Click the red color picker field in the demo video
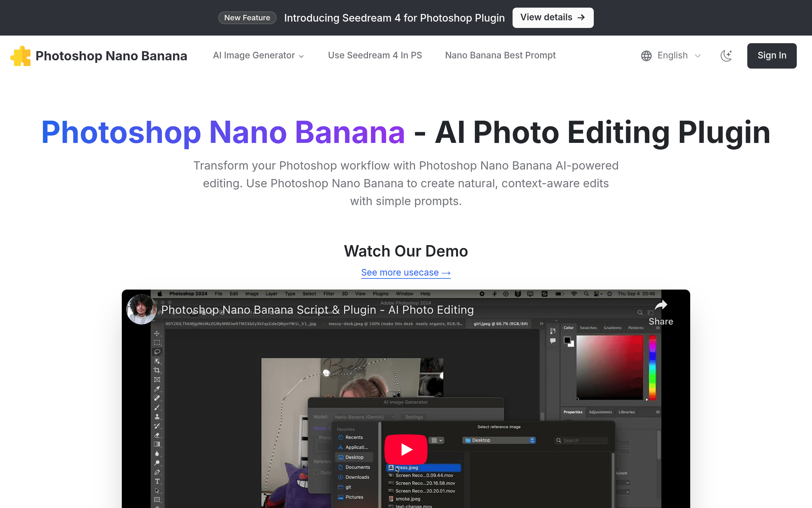The width and height of the screenshot is (812, 508). (x=609, y=367)
